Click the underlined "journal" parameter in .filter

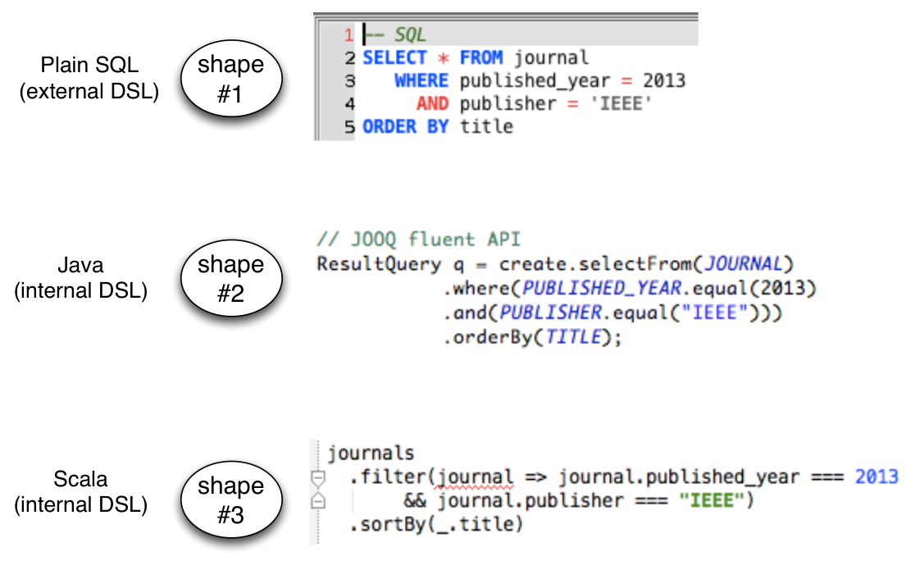[x=475, y=477]
